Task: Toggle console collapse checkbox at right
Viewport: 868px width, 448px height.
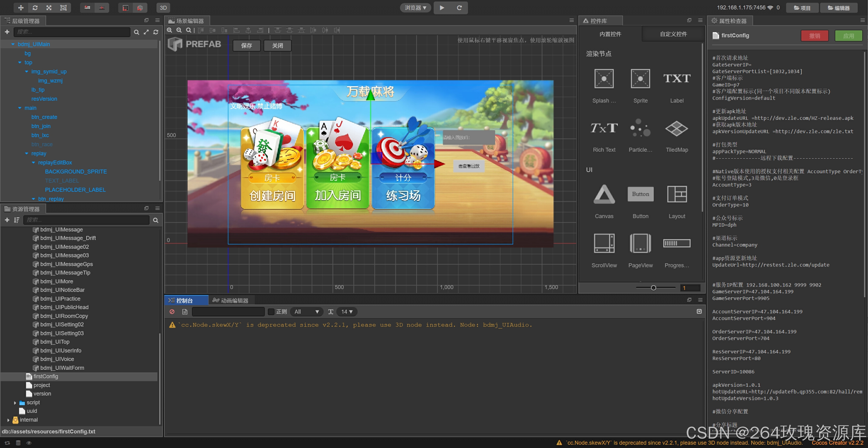Action: pyautogui.click(x=699, y=312)
